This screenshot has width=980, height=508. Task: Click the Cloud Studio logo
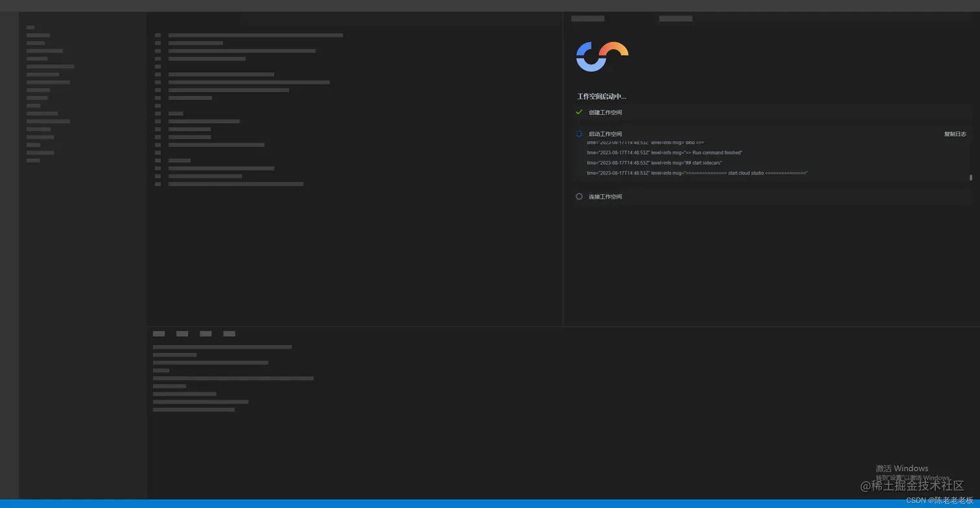point(602,56)
